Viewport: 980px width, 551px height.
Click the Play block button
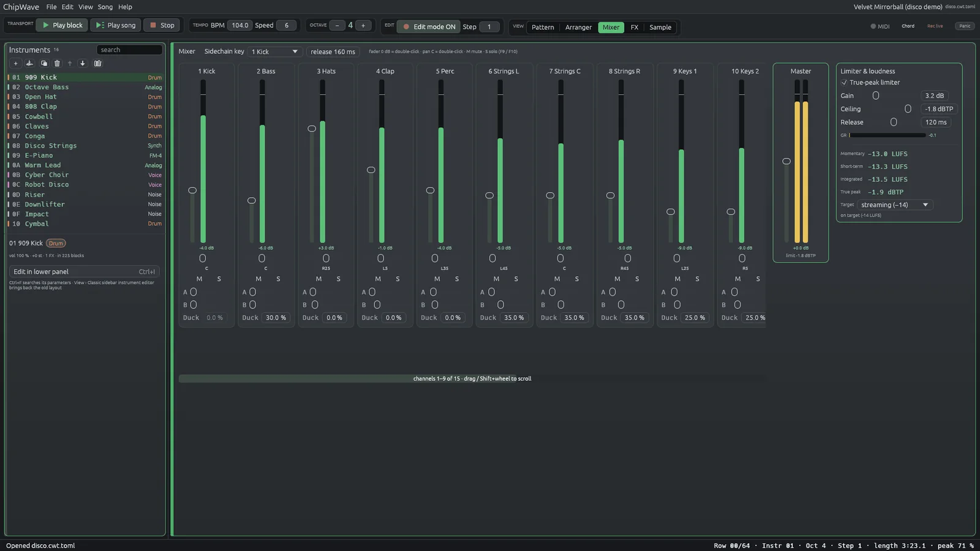[x=61, y=25]
